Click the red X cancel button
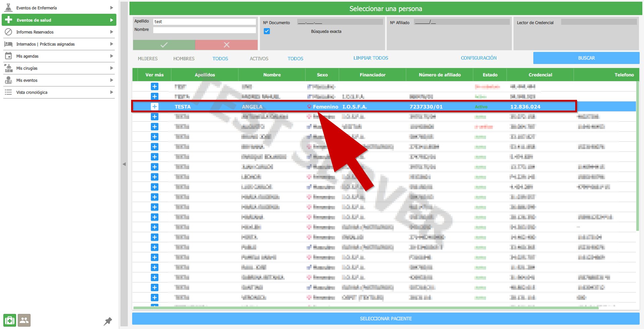The image size is (644, 329). coord(226,45)
